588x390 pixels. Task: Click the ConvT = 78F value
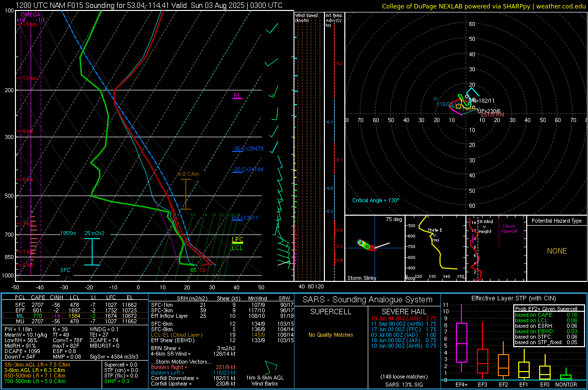(x=68, y=340)
